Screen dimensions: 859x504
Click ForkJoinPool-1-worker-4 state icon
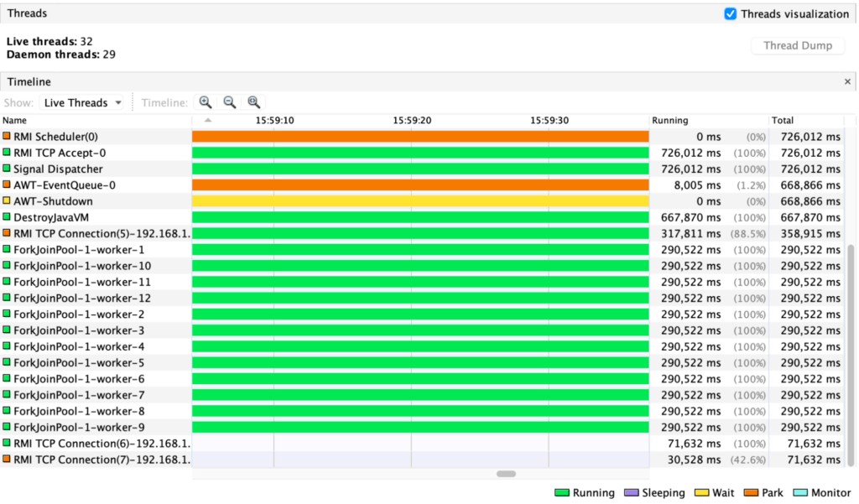tap(7, 346)
